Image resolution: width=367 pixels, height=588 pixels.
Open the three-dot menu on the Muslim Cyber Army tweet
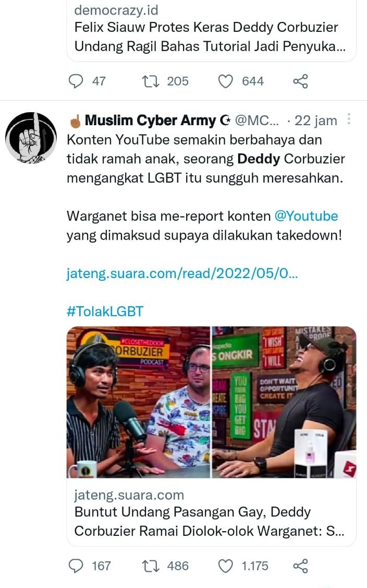point(349,119)
